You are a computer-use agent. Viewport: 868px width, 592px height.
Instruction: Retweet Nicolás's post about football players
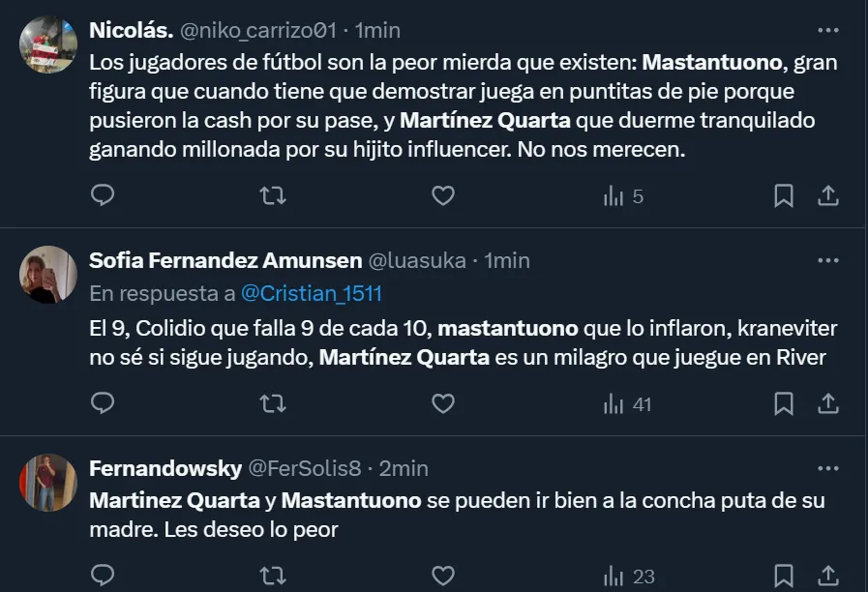(x=273, y=196)
